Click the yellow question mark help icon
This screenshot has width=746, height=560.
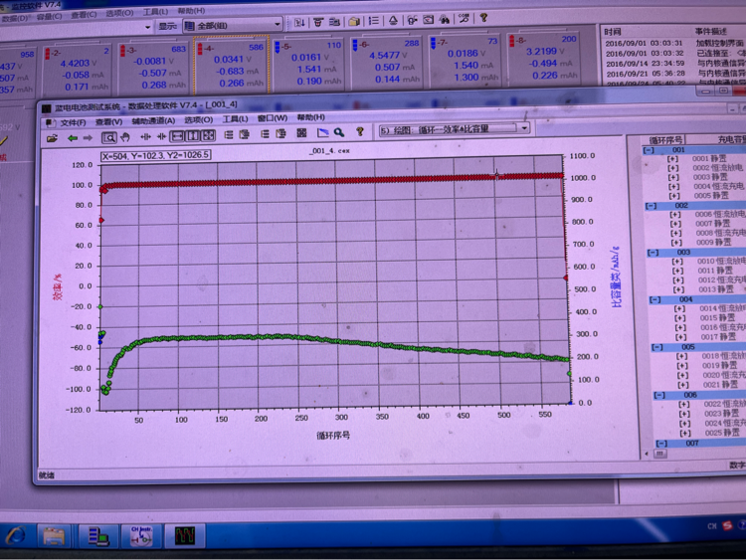click(x=360, y=131)
